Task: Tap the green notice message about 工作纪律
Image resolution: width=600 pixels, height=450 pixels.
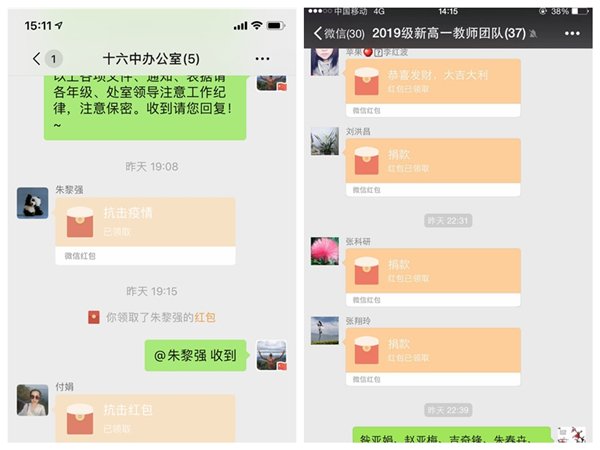Action: tap(145, 107)
